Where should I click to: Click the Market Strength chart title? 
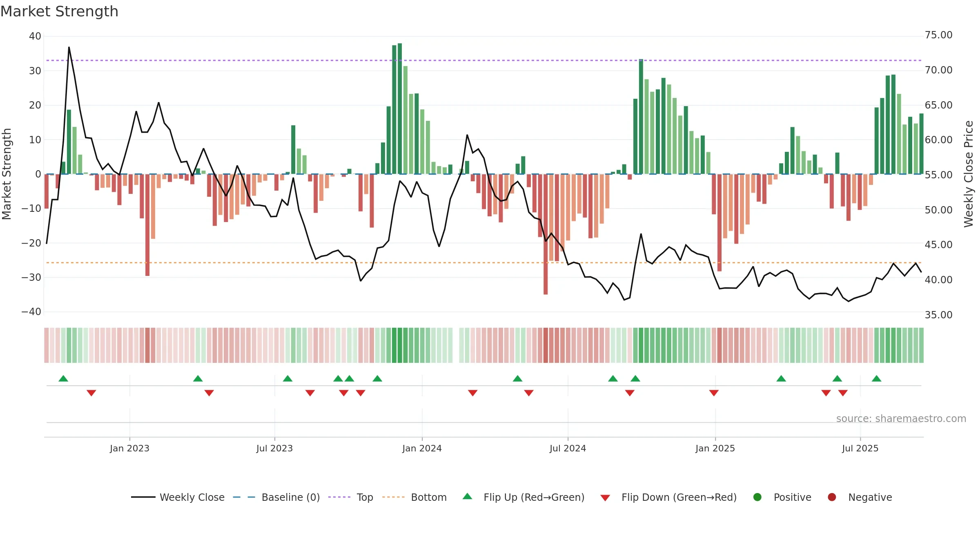click(x=59, y=11)
